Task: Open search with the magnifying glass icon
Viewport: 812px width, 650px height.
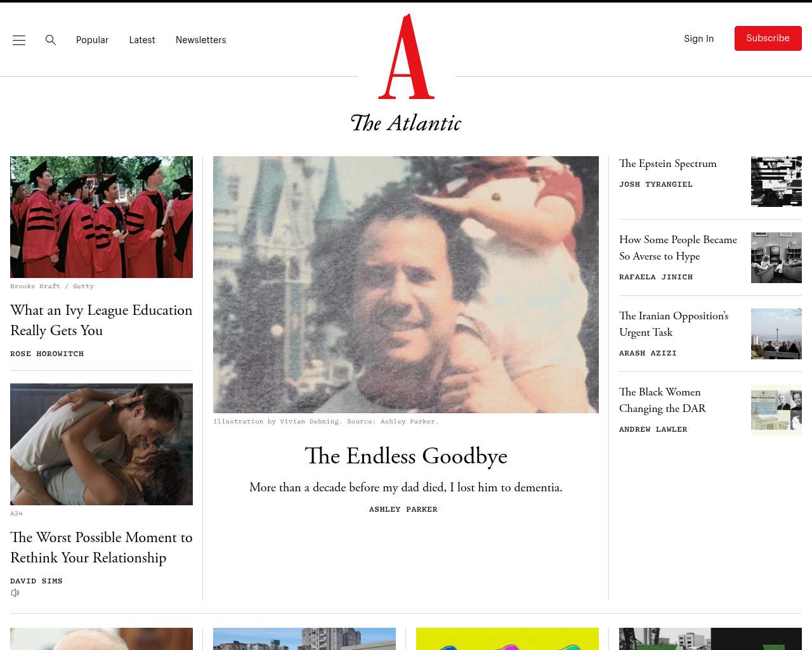Action: (51, 40)
